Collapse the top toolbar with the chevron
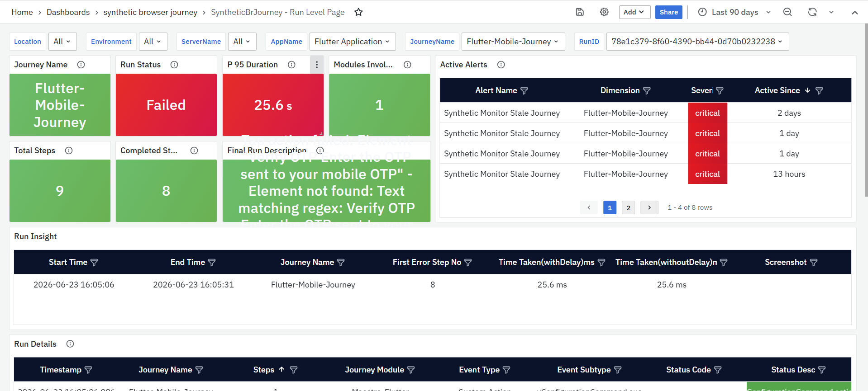This screenshot has height=391, width=868. pyautogui.click(x=854, y=12)
